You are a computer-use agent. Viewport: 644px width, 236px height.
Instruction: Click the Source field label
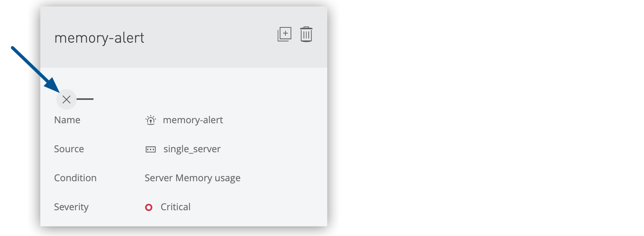[69, 149]
